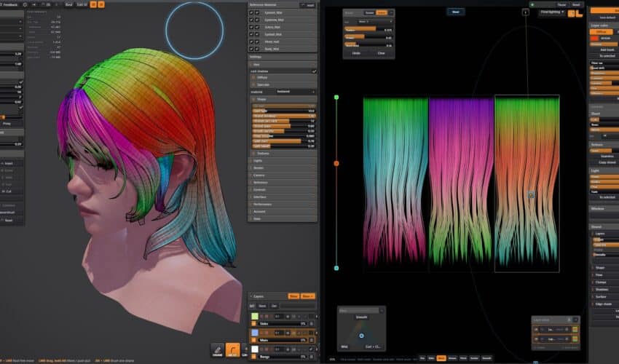Switch to the Scatter tab in brush panel
This screenshot has width=619, height=364.
click(369, 12)
